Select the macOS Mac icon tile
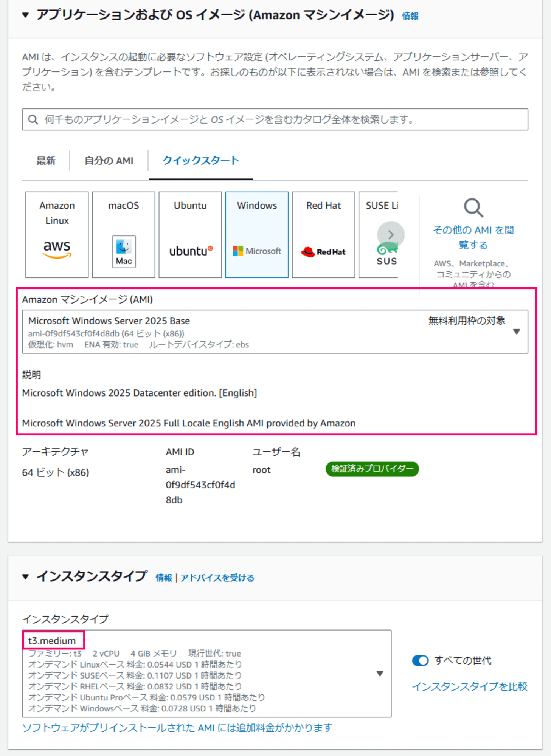The height and width of the screenshot is (756, 551). [124, 235]
